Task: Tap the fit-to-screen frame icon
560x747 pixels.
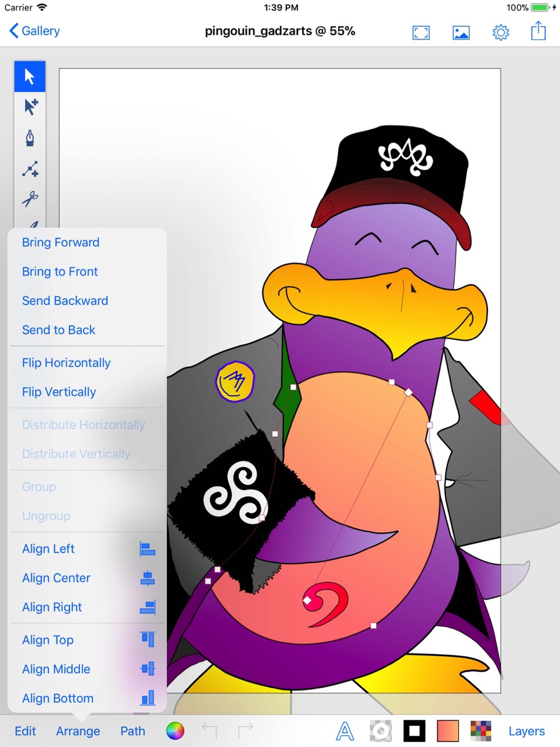Action: 421,33
